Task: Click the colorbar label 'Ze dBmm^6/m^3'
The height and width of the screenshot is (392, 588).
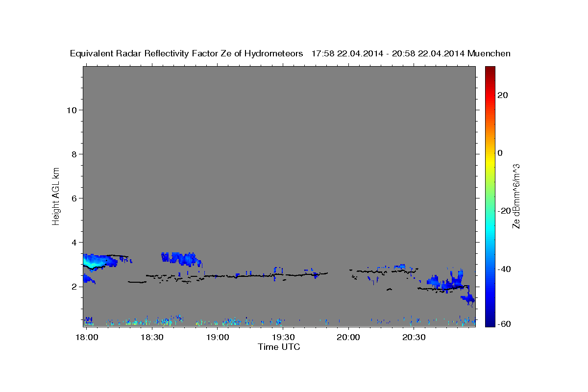Action: 516,196
